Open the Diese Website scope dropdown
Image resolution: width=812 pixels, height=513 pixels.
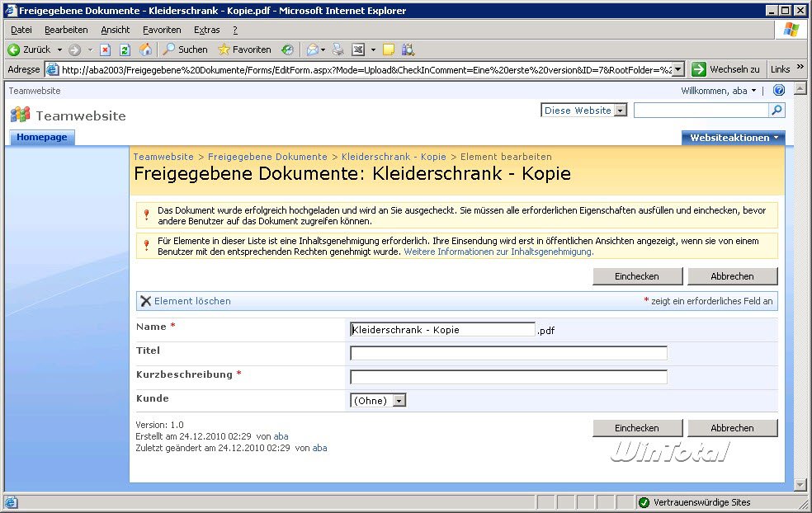[621, 111]
